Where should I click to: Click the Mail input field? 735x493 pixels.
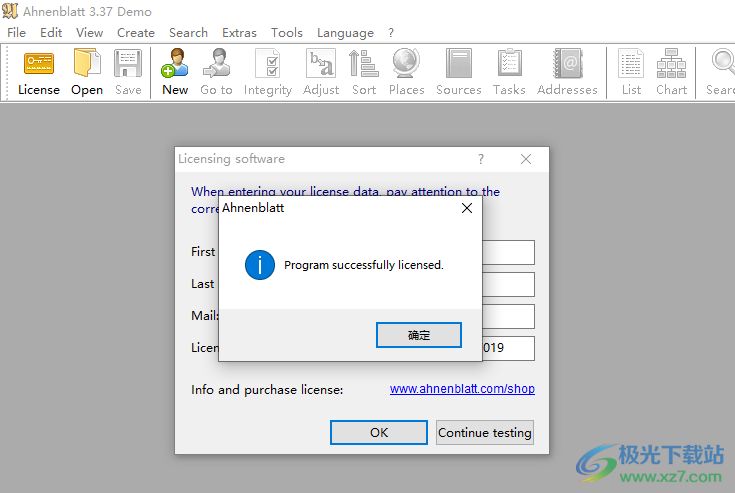tap(508, 316)
